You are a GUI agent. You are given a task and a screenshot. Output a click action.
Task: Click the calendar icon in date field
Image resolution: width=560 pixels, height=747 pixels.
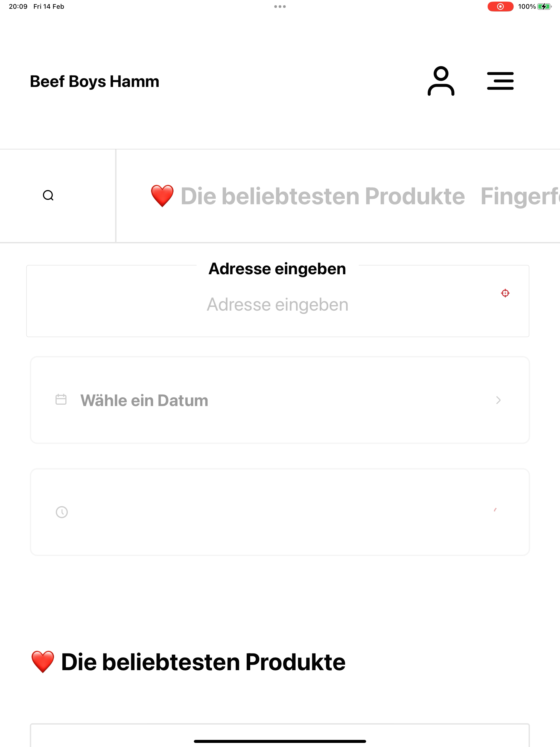(x=61, y=399)
